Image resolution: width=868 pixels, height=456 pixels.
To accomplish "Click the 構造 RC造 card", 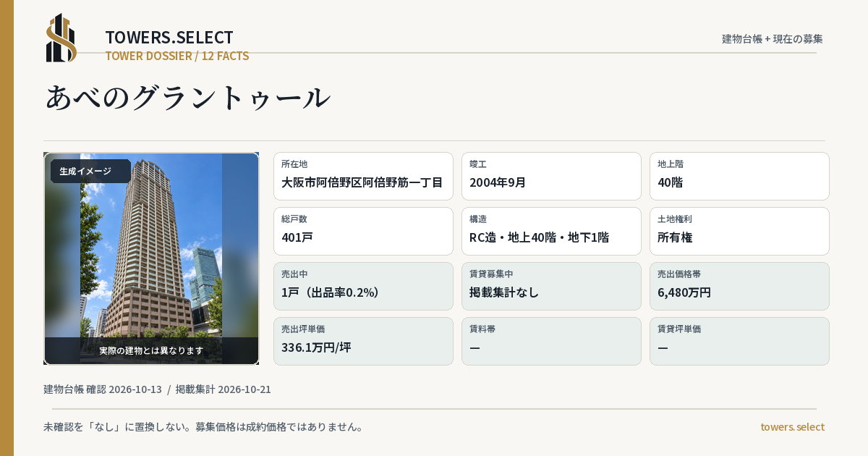I will pos(551,231).
